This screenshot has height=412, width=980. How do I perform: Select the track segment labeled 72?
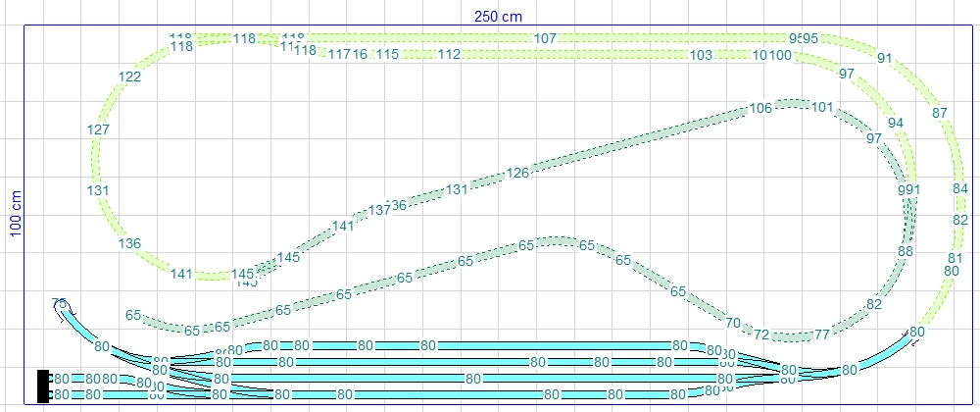761,335
